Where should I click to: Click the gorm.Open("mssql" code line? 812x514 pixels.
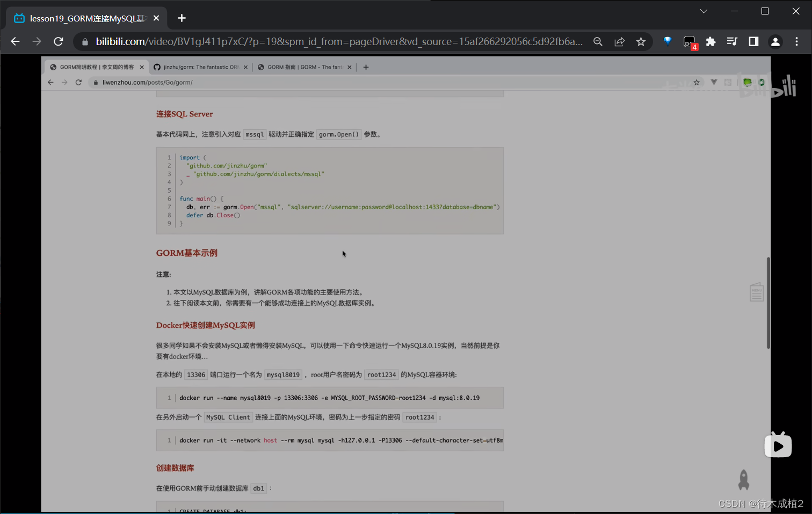pyautogui.click(x=343, y=207)
